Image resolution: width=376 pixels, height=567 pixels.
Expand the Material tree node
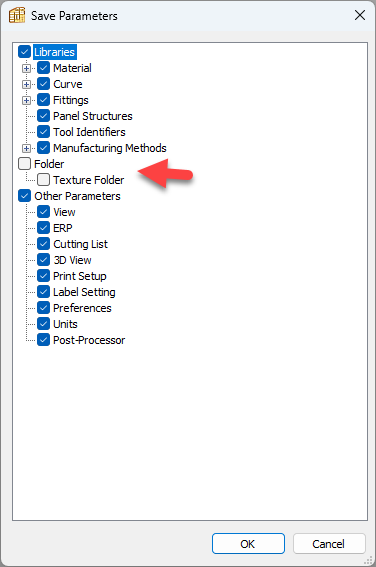26,68
